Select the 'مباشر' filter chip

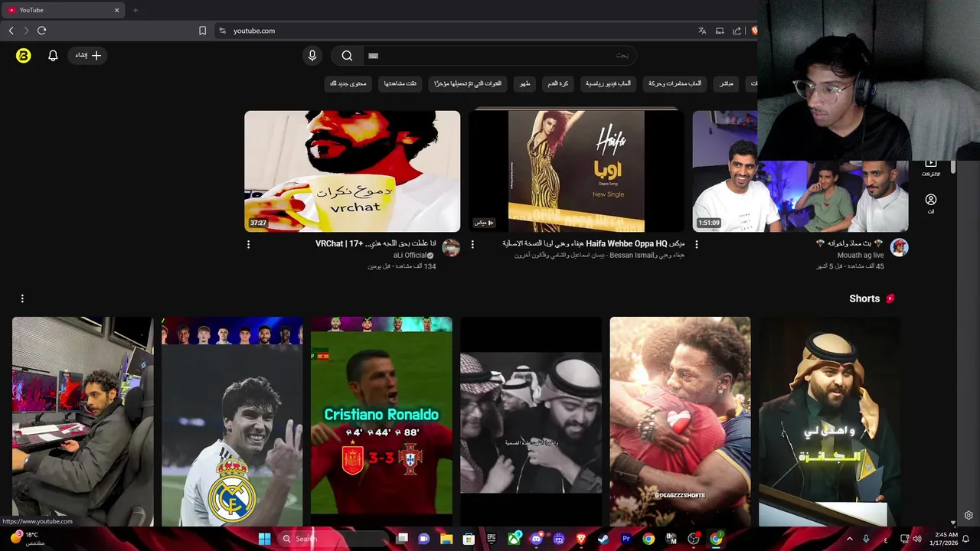727,83
